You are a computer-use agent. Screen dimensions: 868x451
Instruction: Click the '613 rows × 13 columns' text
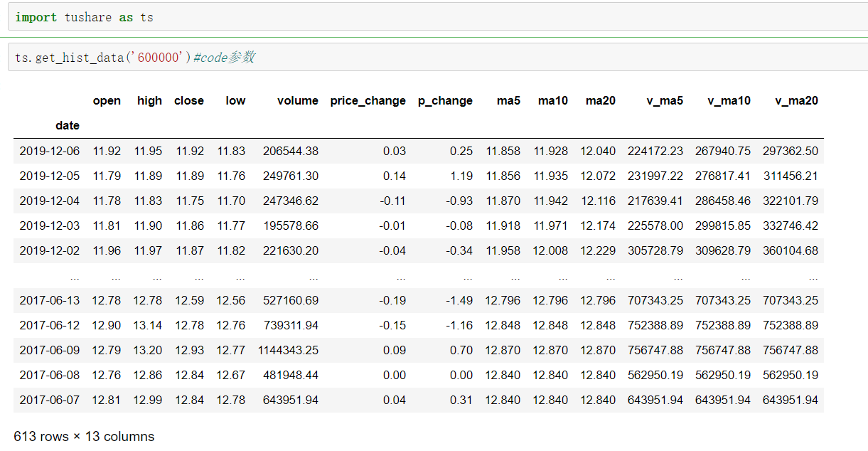83,436
